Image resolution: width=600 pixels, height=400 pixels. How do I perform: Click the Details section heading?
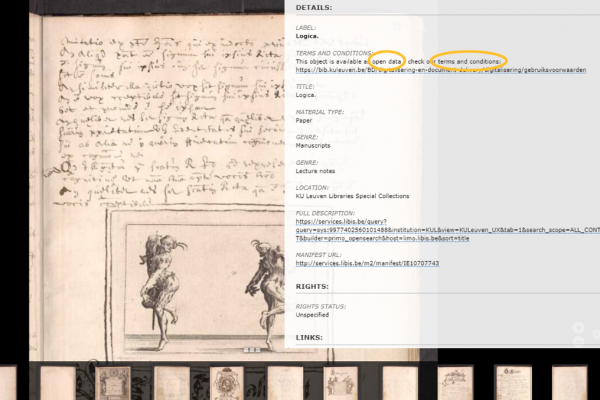coord(314,8)
